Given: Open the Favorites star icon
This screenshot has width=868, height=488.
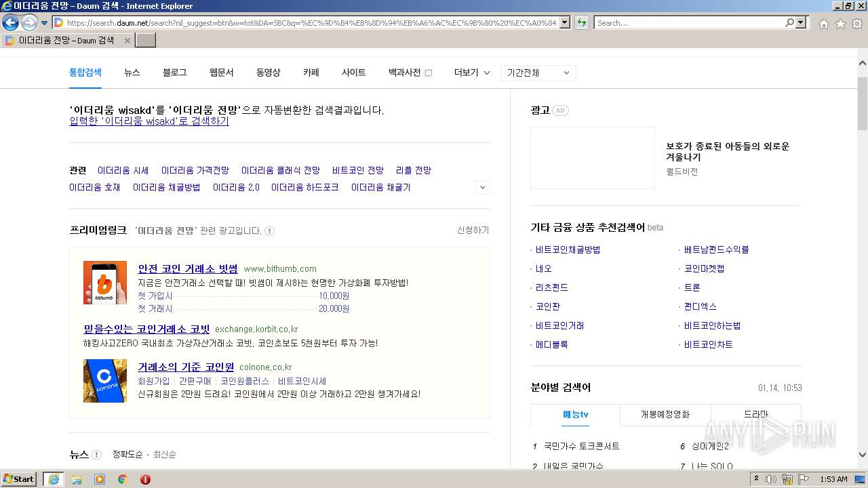Looking at the screenshot, I should tap(840, 24).
